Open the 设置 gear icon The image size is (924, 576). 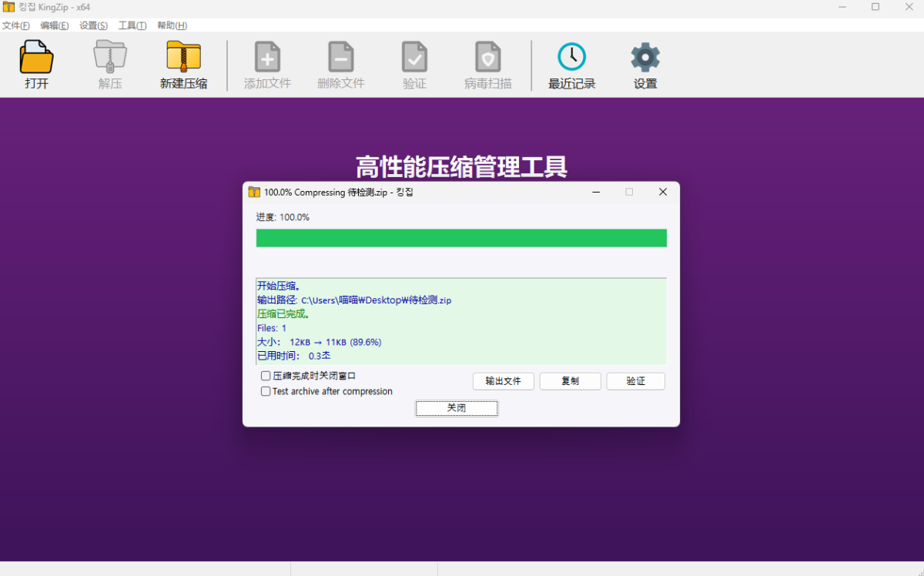645,57
